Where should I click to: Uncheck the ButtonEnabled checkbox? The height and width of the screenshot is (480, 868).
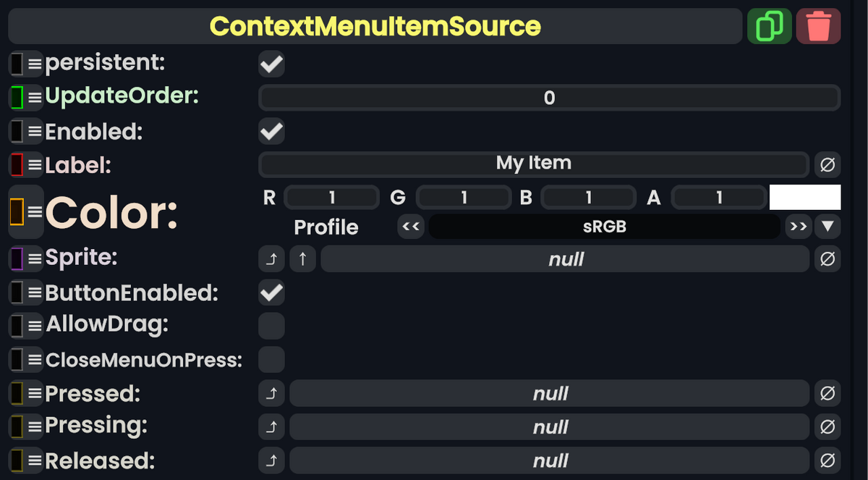pos(271,292)
